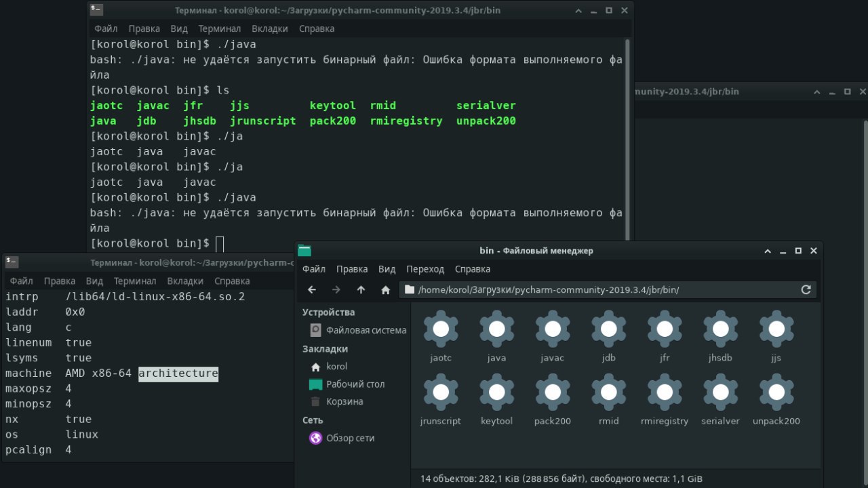Select the jdb file icon
This screenshot has width=868, height=488.
[608, 329]
